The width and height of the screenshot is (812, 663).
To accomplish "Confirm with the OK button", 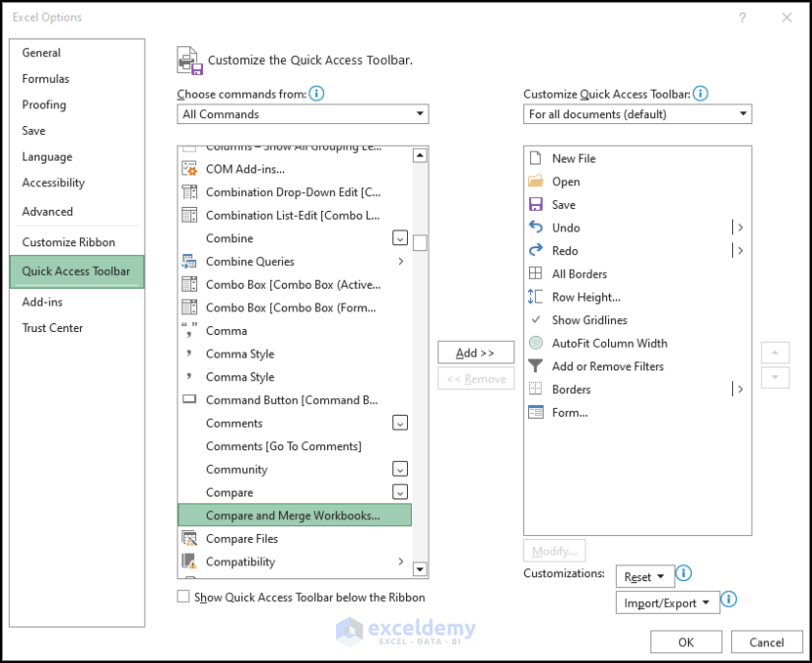I will pyautogui.click(x=686, y=642).
